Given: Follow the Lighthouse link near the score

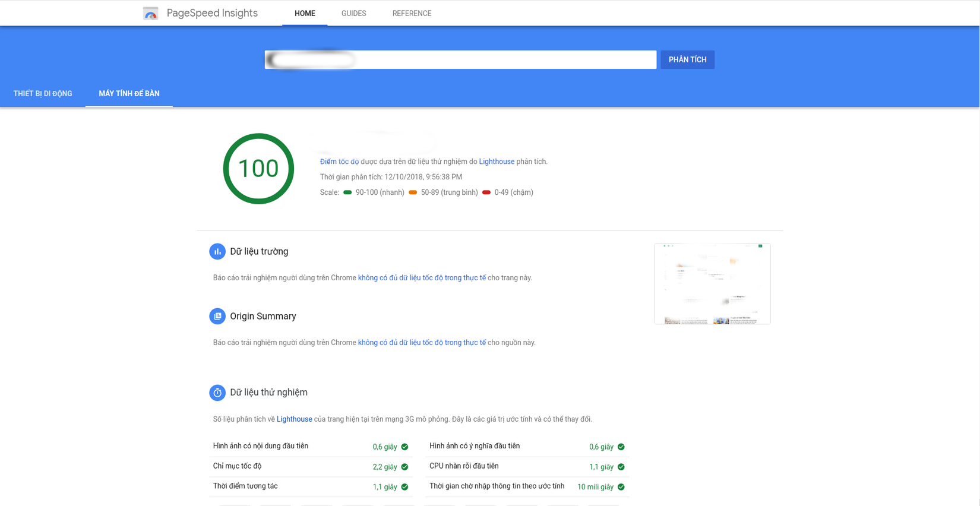Looking at the screenshot, I should [x=497, y=162].
